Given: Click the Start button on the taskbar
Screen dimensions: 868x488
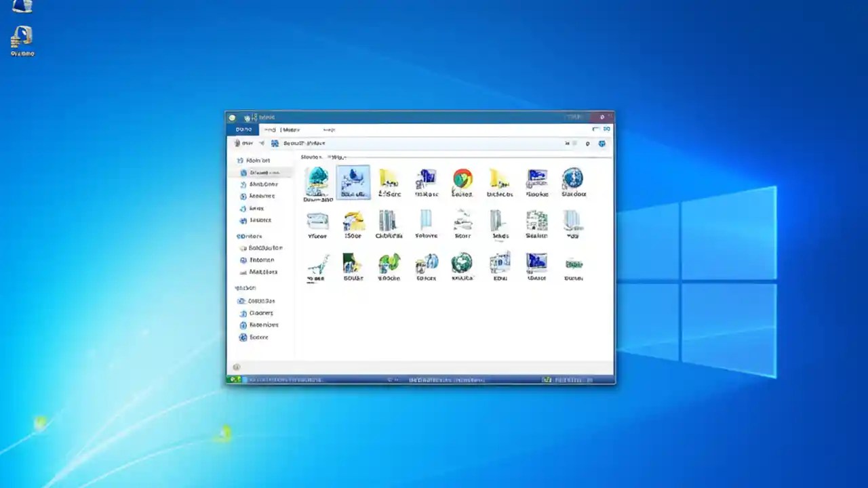Looking at the screenshot, I should click(x=234, y=379).
